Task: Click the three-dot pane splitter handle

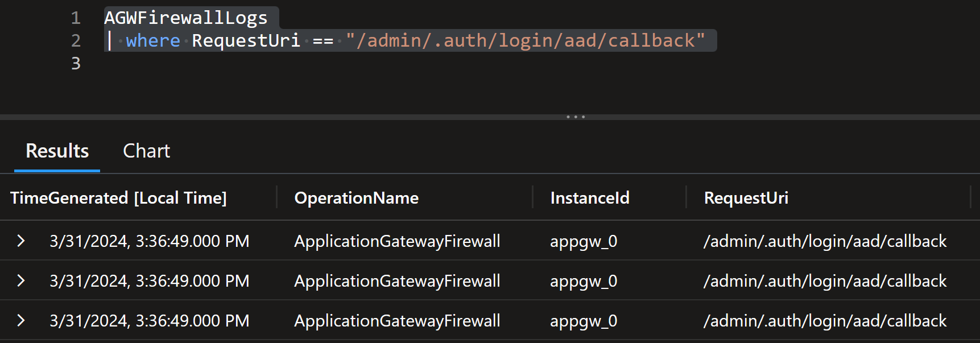Action: click(576, 117)
